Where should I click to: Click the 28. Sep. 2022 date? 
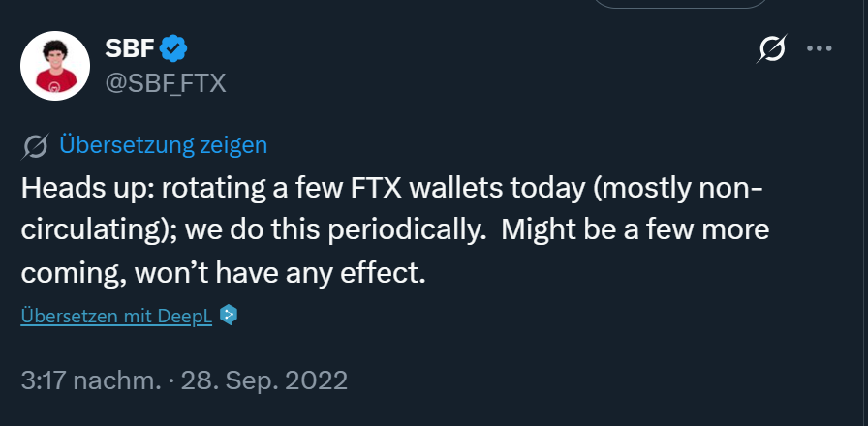(263, 380)
